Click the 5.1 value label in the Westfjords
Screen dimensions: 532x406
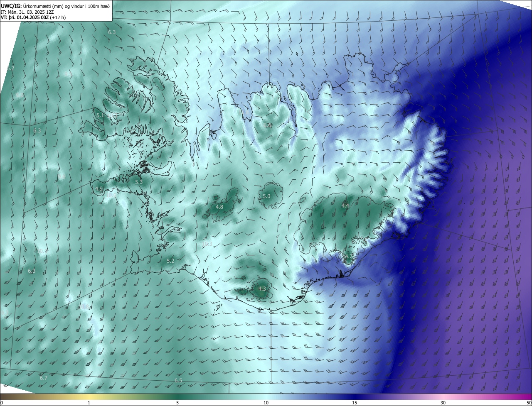tap(100, 115)
